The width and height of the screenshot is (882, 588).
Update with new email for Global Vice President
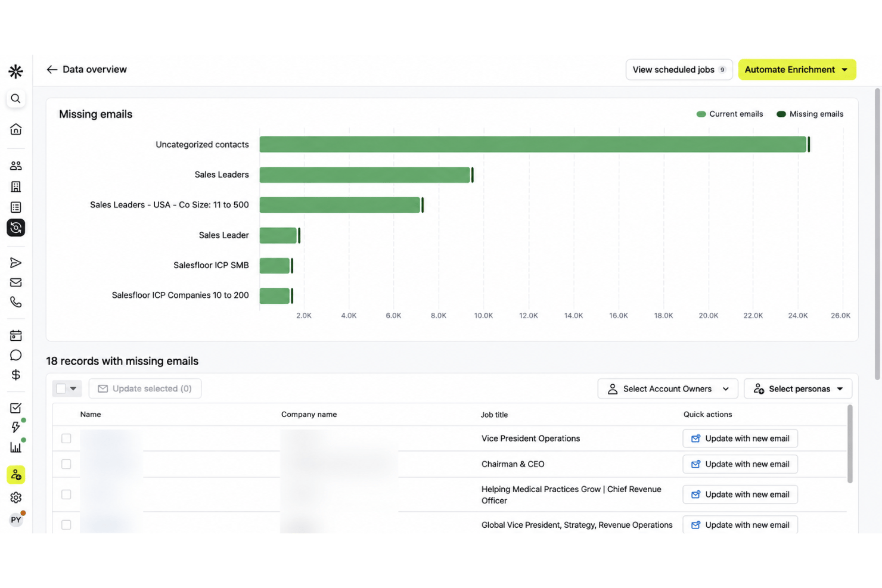(x=740, y=525)
